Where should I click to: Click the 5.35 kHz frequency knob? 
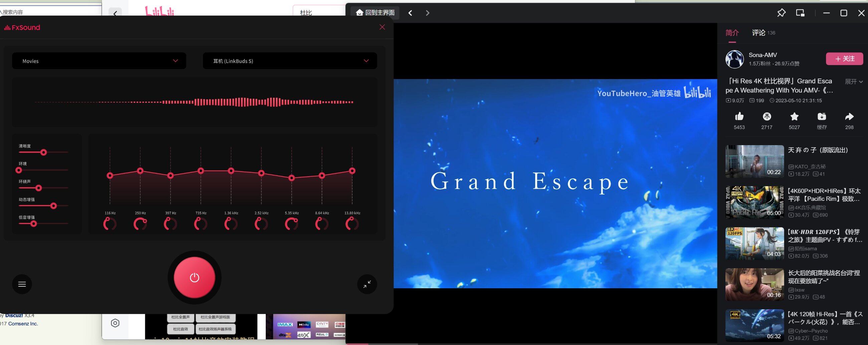click(x=291, y=224)
